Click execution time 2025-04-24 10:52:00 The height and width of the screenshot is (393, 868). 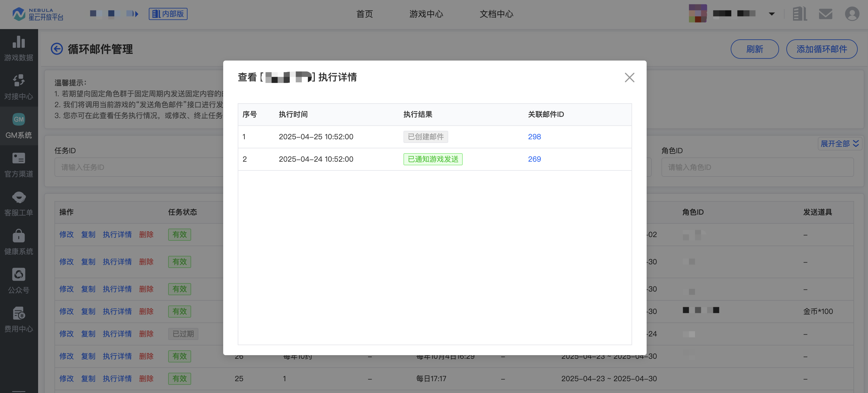[316, 159]
